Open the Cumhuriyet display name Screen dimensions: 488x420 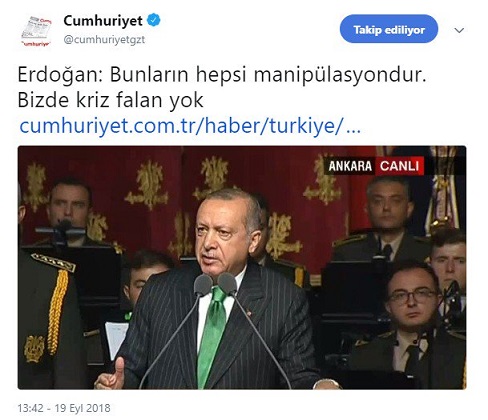click(x=103, y=21)
